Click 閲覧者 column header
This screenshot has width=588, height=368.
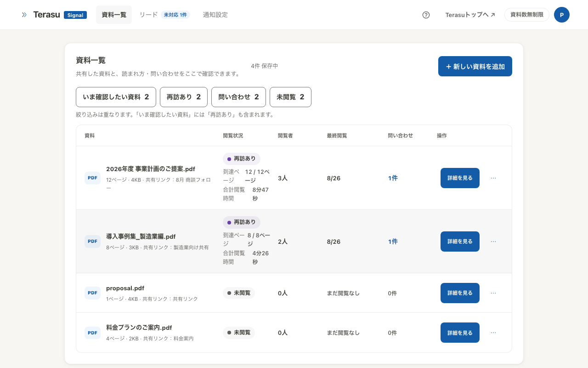tap(285, 136)
